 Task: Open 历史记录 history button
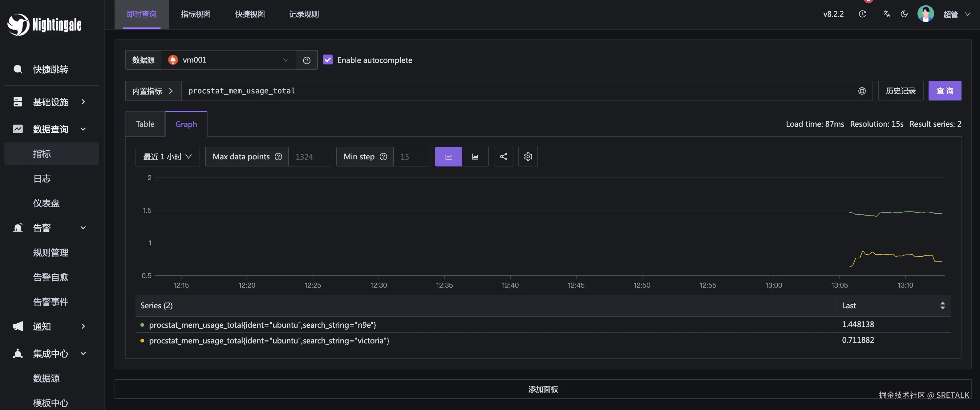click(x=900, y=91)
